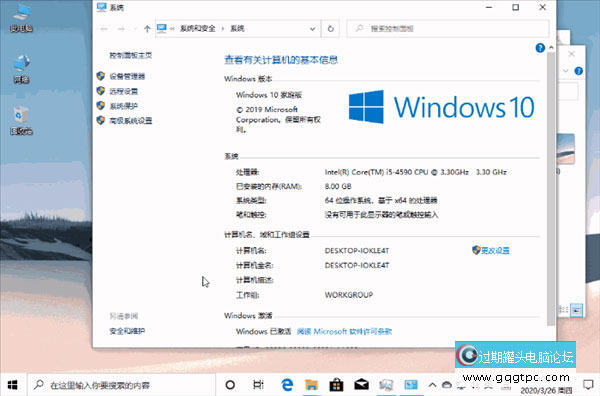The image size is (600, 396).
Task: Click the Back arrow in System window
Action: tap(104, 29)
